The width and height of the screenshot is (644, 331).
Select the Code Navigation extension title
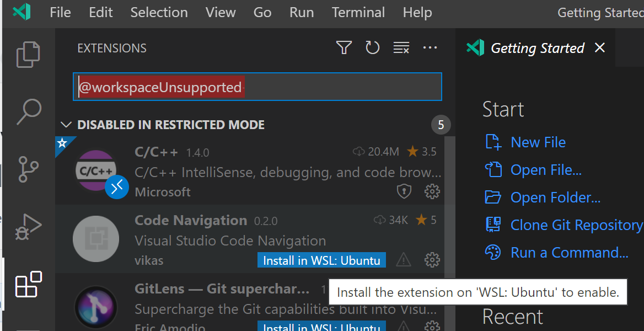coord(191,221)
